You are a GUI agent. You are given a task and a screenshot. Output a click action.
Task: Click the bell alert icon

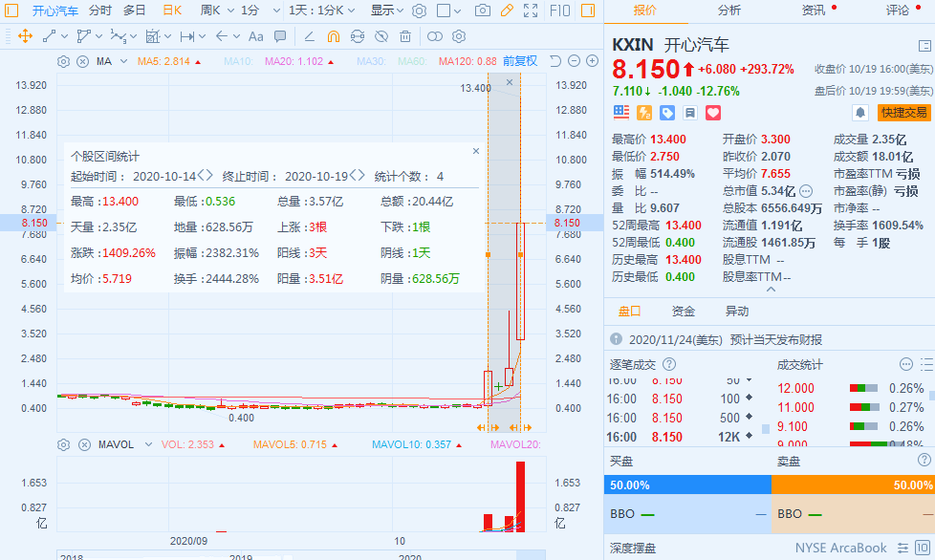click(860, 113)
